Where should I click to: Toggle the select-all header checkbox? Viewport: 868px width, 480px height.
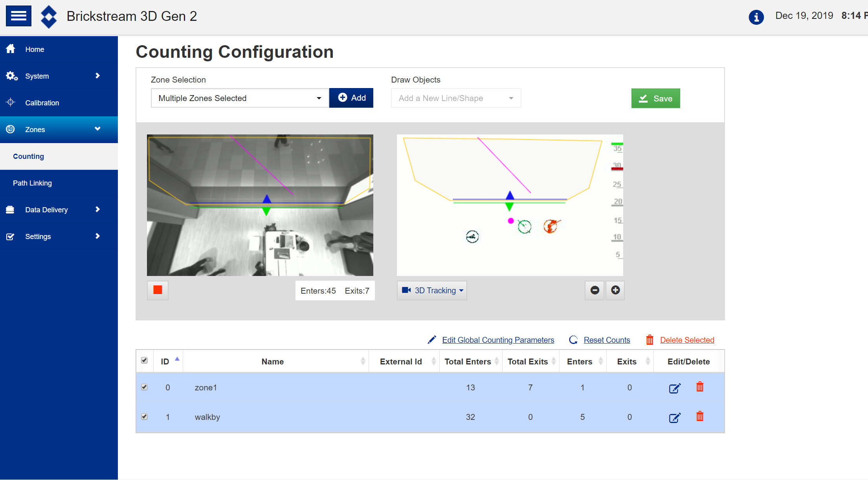pos(145,360)
